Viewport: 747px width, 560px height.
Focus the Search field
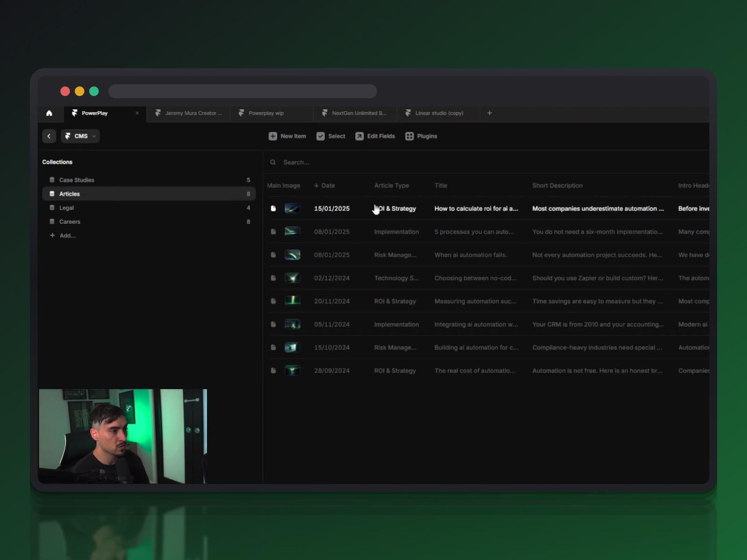click(x=486, y=162)
